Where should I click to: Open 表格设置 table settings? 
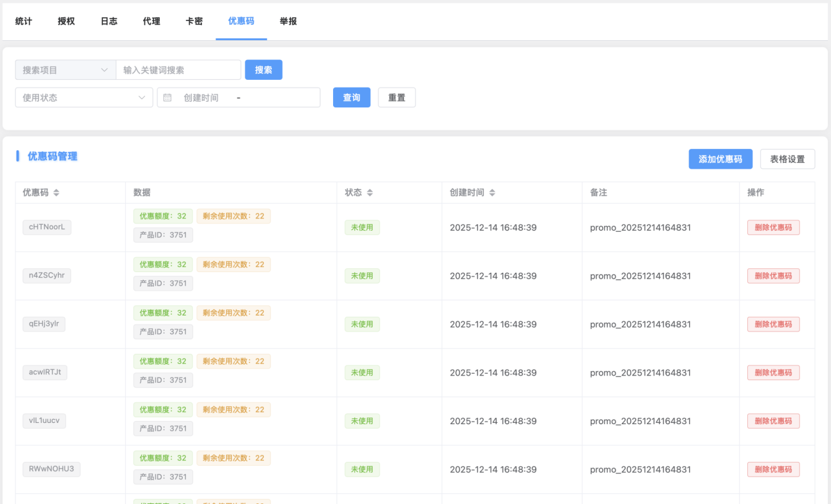point(787,159)
